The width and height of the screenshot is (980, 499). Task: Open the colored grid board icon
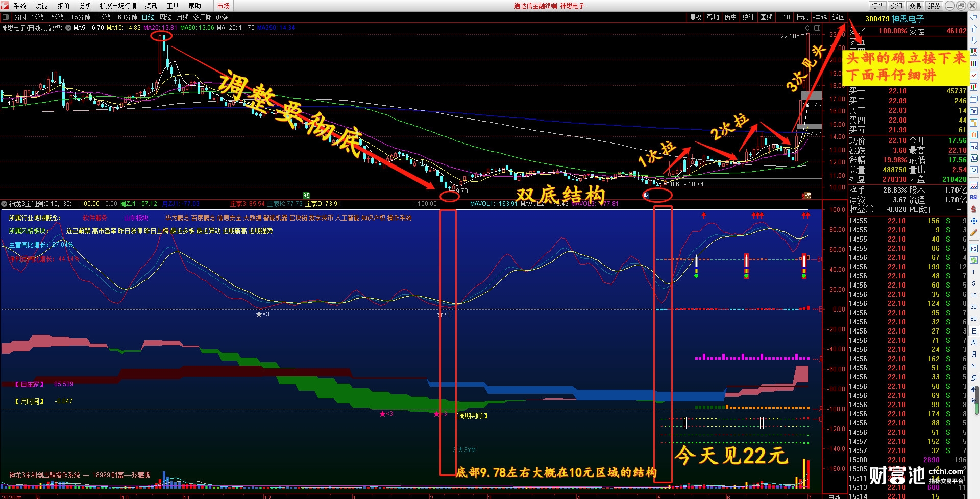974,64
